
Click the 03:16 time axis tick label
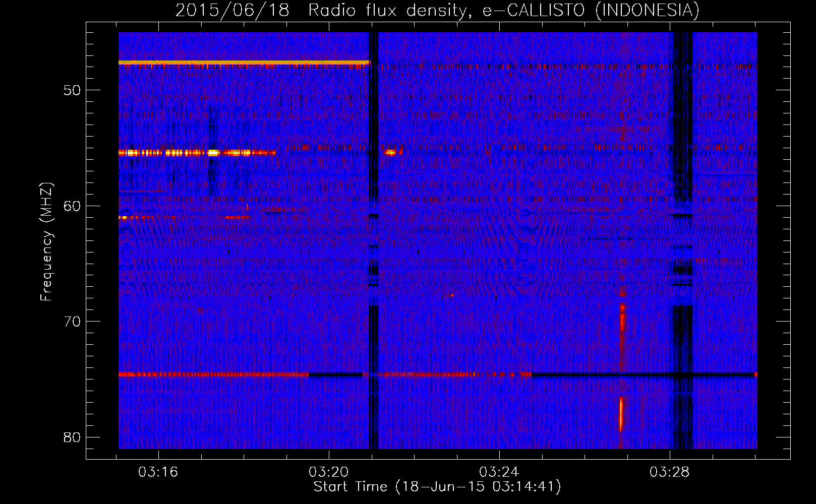(x=158, y=472)
